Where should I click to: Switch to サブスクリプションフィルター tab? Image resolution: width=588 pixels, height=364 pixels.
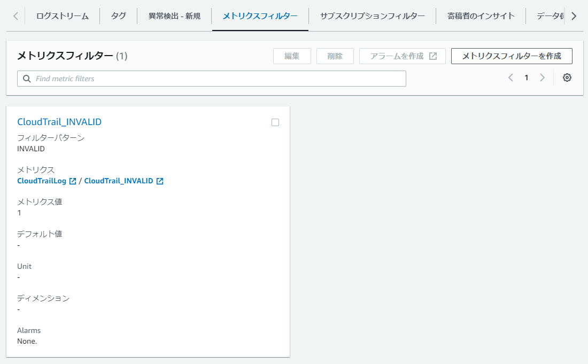373,16
